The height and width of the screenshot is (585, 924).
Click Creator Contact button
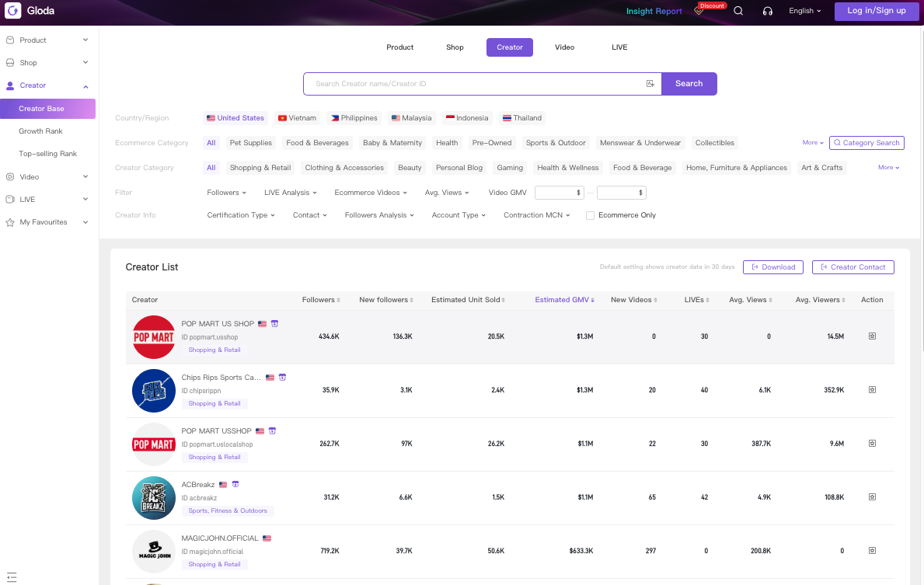click(x=853, y=267)
